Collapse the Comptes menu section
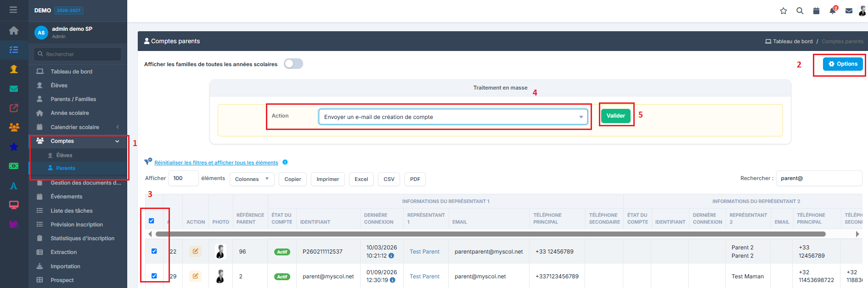 (78, 141)
